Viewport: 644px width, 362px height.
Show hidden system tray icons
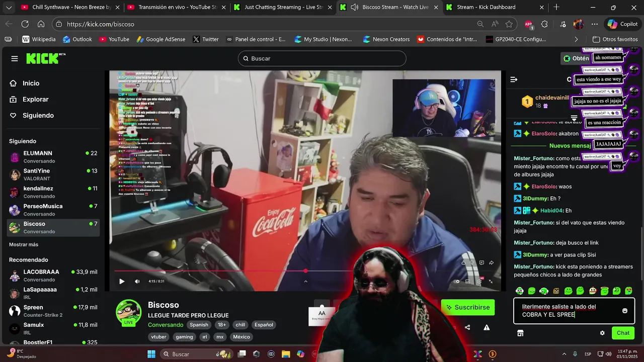coord(563,354)
